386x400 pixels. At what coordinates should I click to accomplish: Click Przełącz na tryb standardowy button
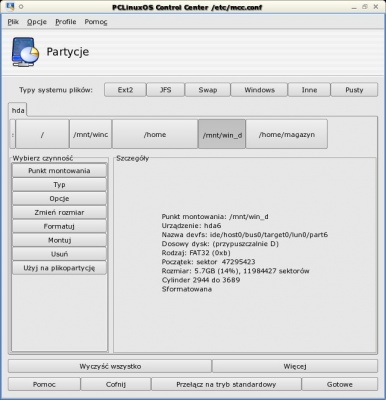226,384
